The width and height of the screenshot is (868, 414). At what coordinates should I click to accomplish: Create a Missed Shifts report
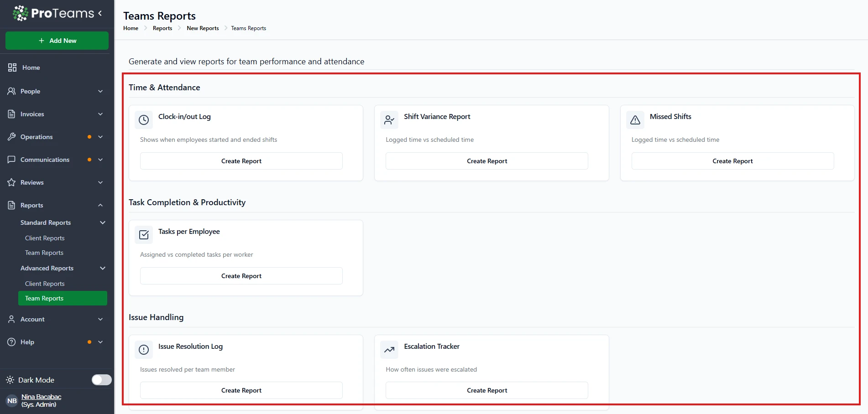732,161
